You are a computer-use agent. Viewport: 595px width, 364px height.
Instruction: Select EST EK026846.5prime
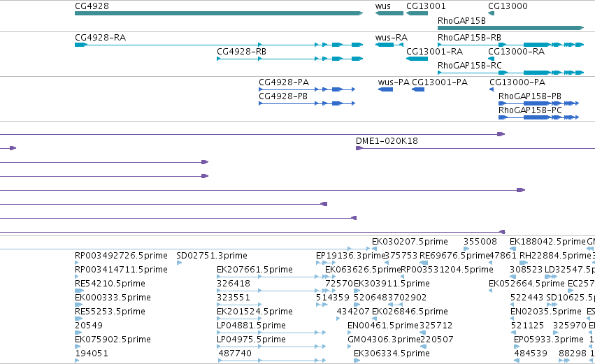click(410, 312)
